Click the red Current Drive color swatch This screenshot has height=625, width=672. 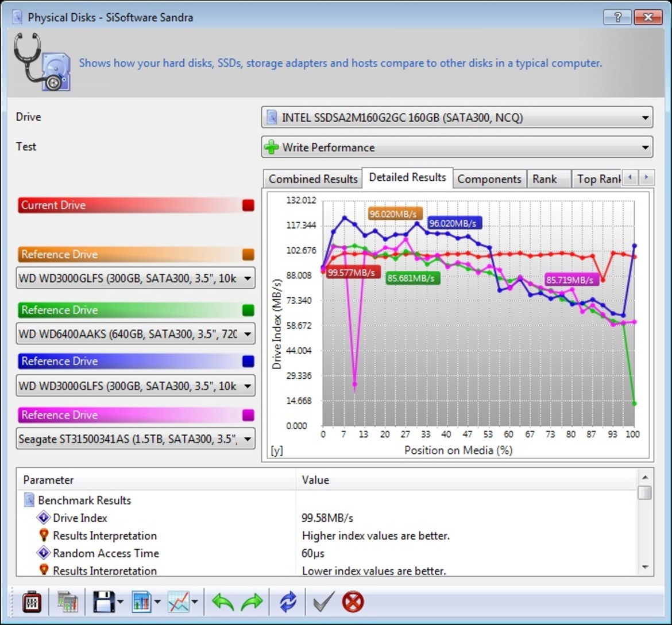click(x=248, y=205)
